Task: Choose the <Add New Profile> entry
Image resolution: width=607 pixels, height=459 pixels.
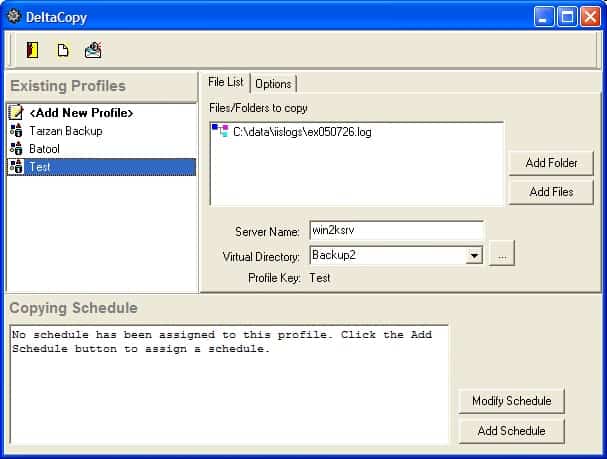Action: point(81,113)
